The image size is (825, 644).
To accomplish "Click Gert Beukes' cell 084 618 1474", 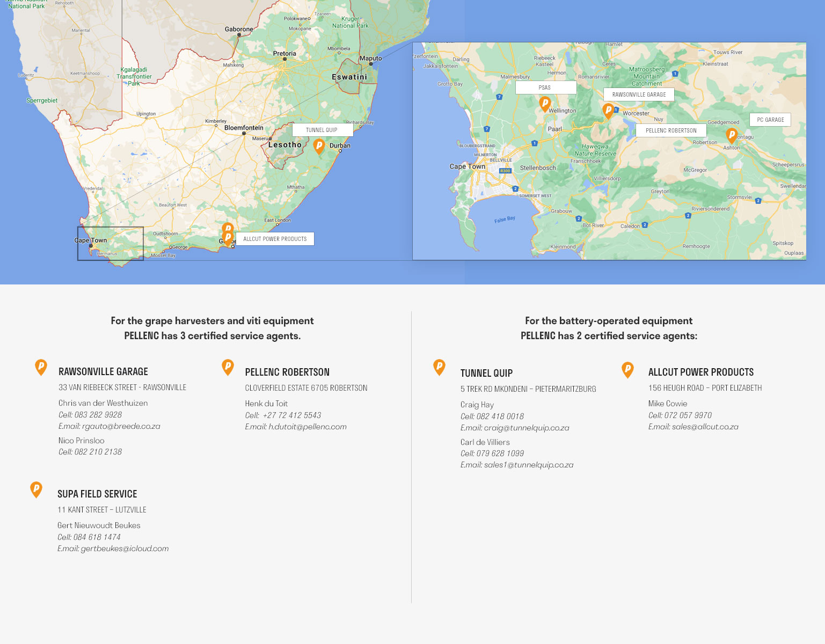I will pos(97,537).
